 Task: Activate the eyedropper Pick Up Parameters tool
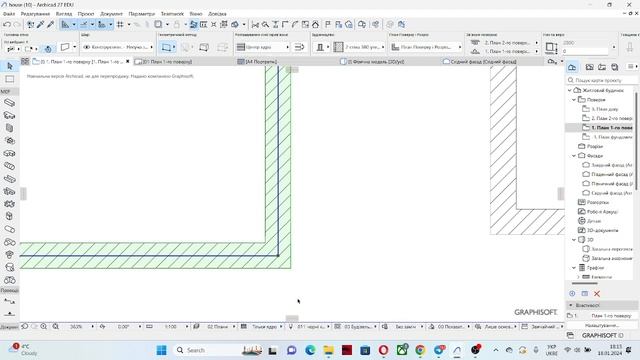click(x=40, y=24)
